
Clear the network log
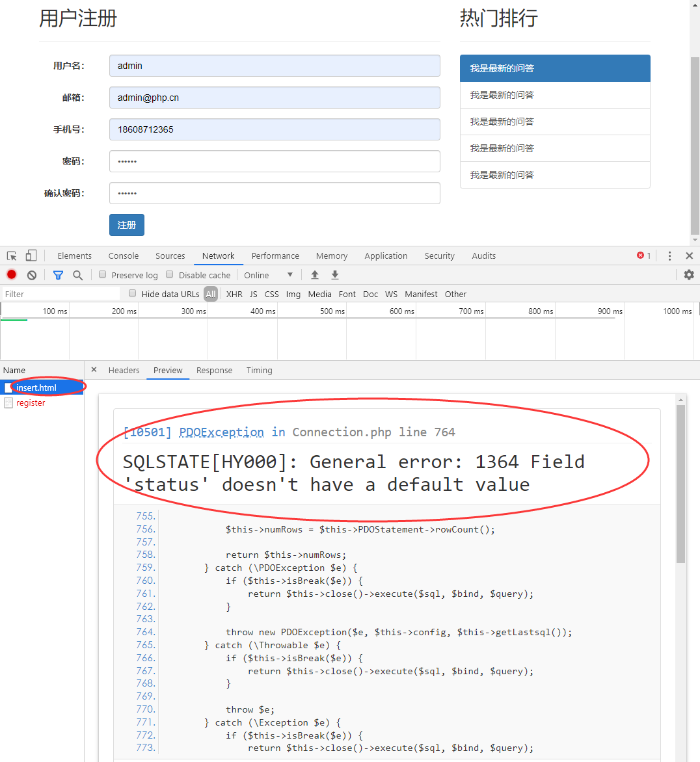click(31, 275)
